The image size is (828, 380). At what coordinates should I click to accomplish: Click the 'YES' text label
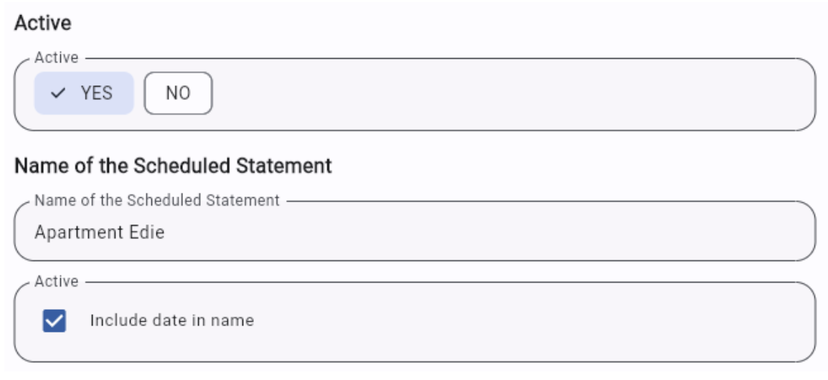(97, 93)
